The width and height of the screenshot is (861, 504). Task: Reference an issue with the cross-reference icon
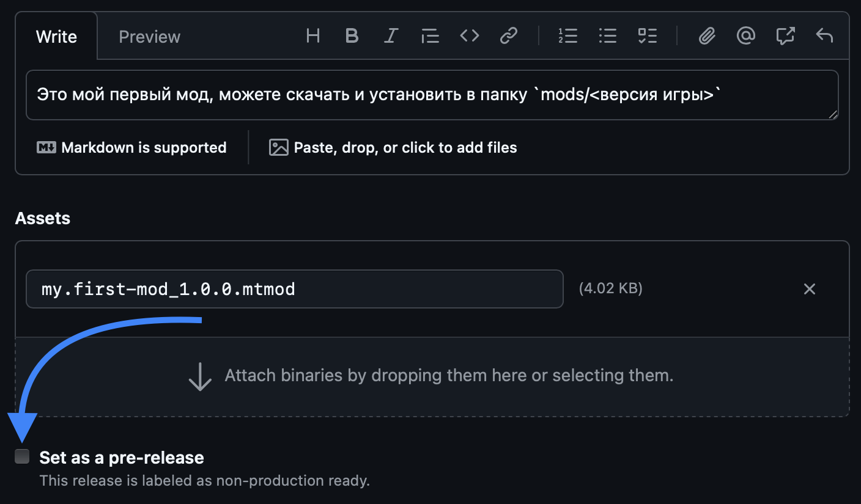(785, 35)
